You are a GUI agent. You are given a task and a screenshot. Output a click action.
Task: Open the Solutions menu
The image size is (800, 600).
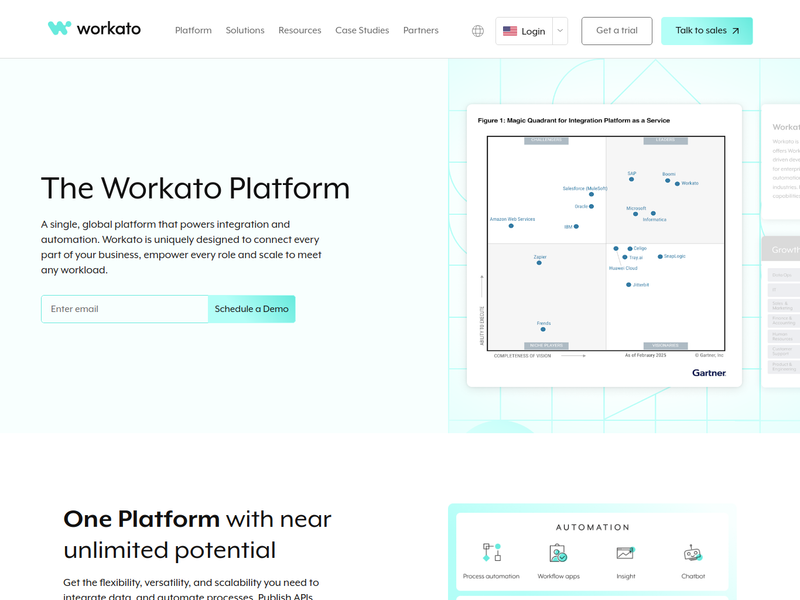(x=245, y=31)
